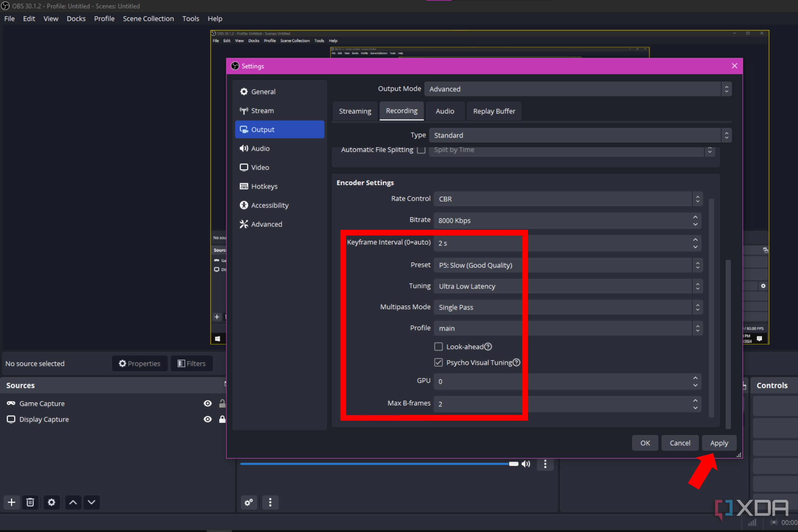Hide the Game Capture source

(207, 403)
